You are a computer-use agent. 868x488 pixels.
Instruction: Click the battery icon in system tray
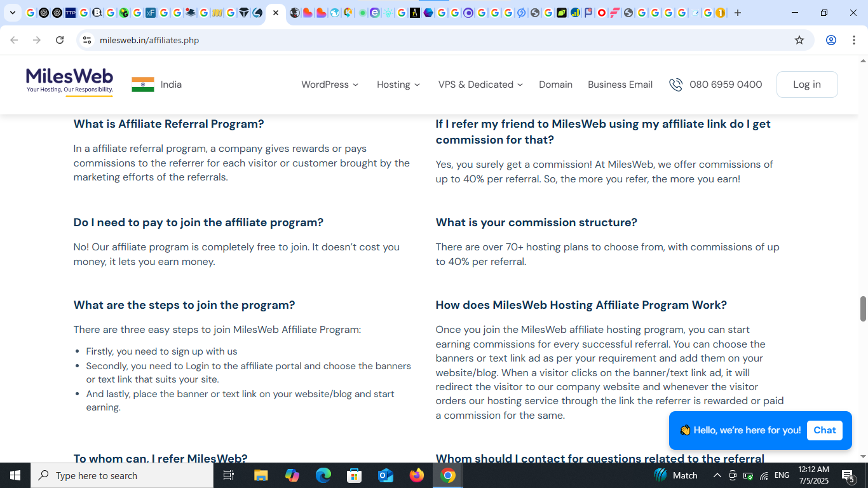point(748,475)
